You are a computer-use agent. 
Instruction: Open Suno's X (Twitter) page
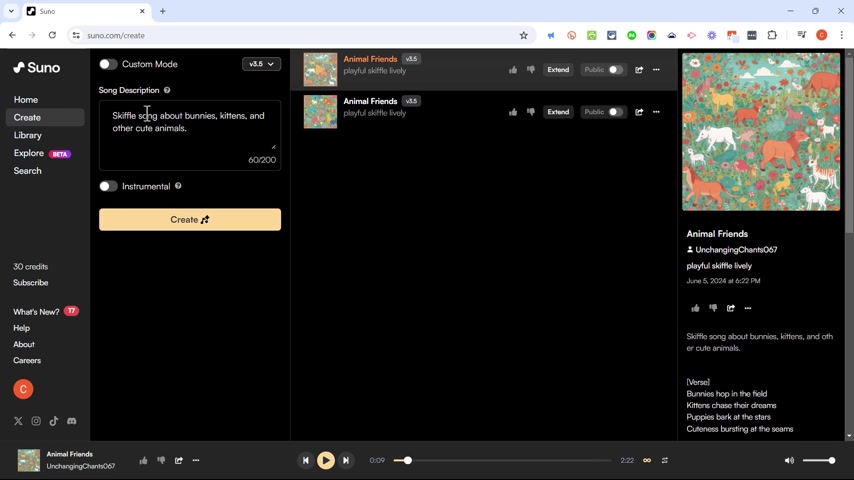point(18,421)
